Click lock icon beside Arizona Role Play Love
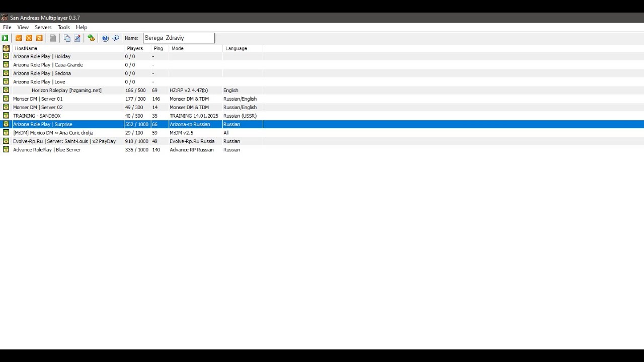Viewport: 644px width, 362px height. pos(6,82)
